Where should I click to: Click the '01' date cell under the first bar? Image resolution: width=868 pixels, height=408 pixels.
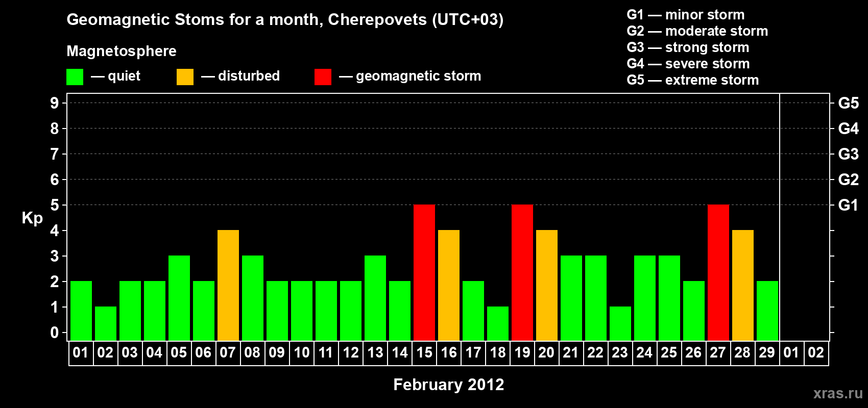click(x=81, y=353)
